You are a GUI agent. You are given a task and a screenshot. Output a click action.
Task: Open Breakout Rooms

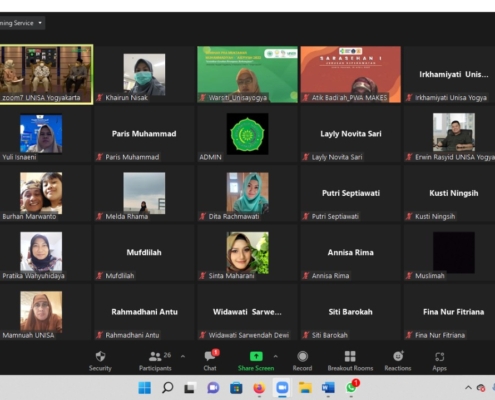click(x=350, y=361)
